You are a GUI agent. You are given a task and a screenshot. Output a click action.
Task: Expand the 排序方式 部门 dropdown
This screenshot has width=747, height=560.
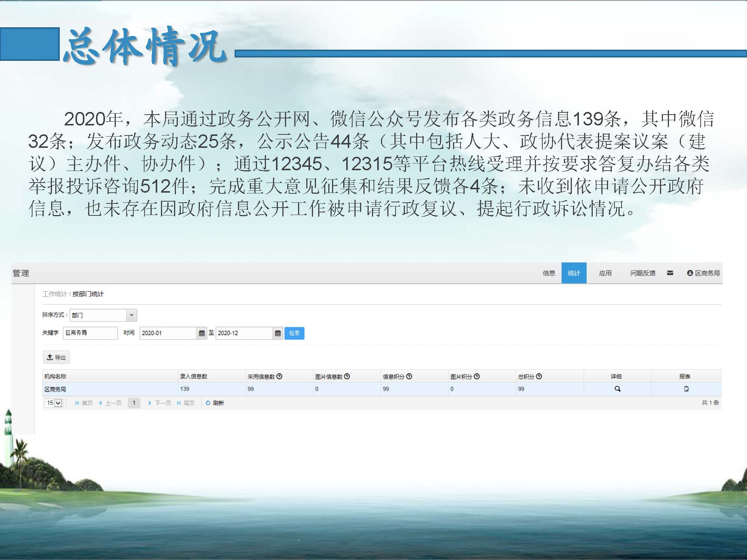pyautogui.click(x=131, y=315)
